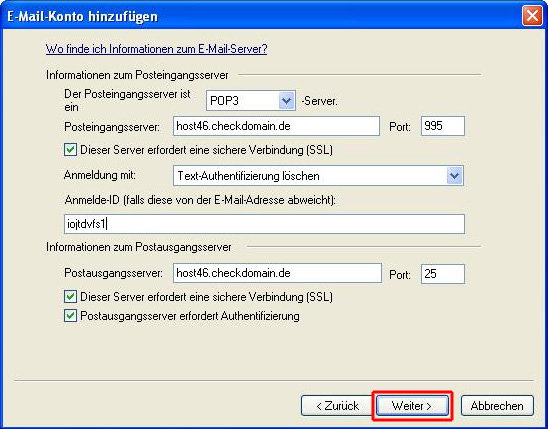Open the 'Wo finde ich Informationen zum E-Mail-Server?' link

click(x=156, y=49)
